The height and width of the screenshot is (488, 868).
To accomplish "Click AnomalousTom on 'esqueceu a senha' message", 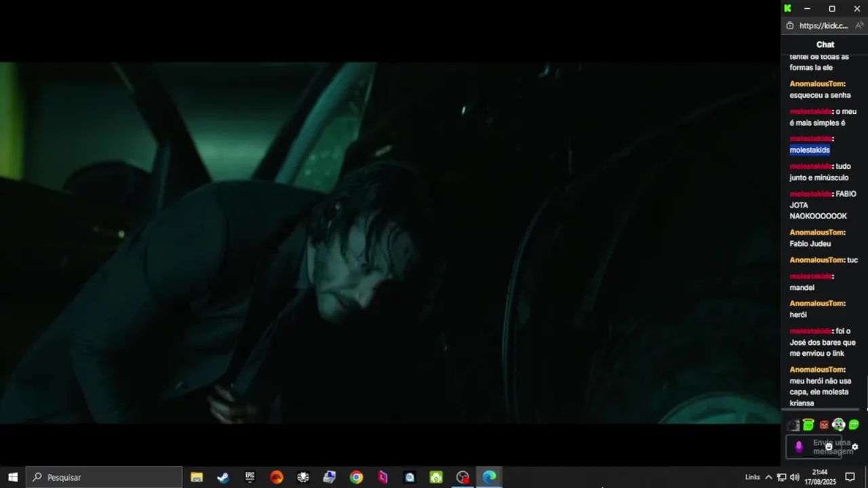I will [816, 84].
